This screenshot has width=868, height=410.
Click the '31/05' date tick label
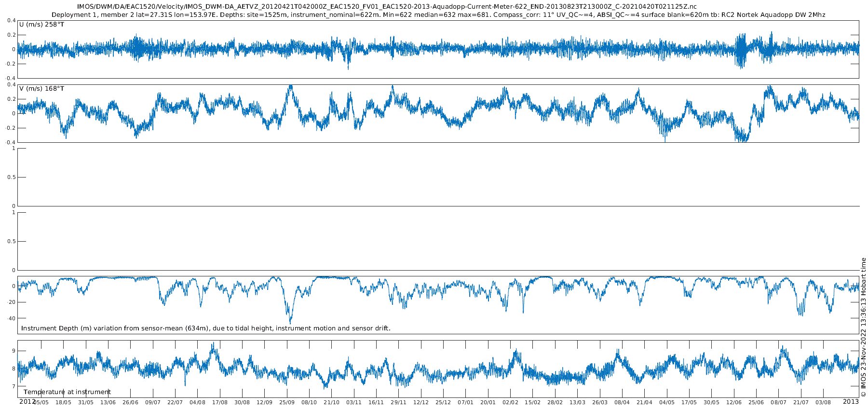86,403
